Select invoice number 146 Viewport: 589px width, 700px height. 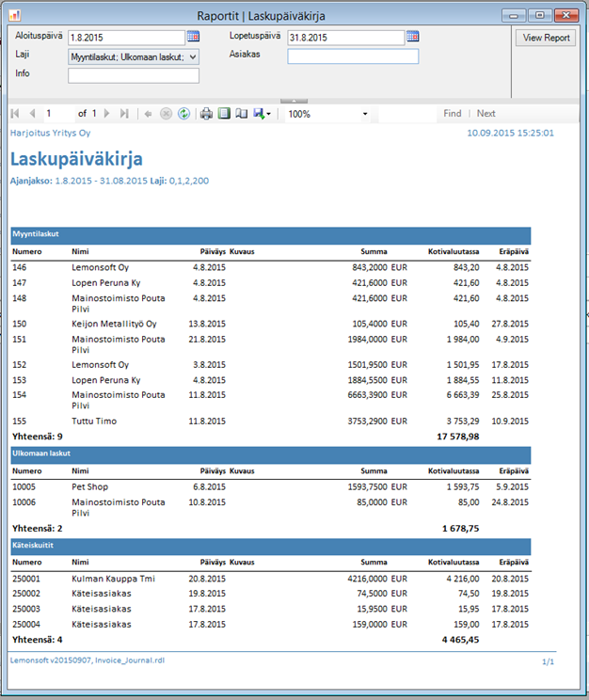19,267
